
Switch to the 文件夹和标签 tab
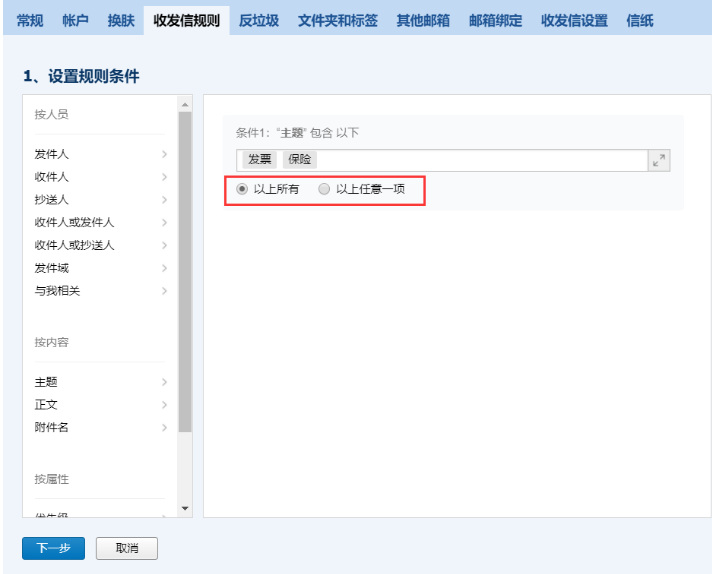337,21
